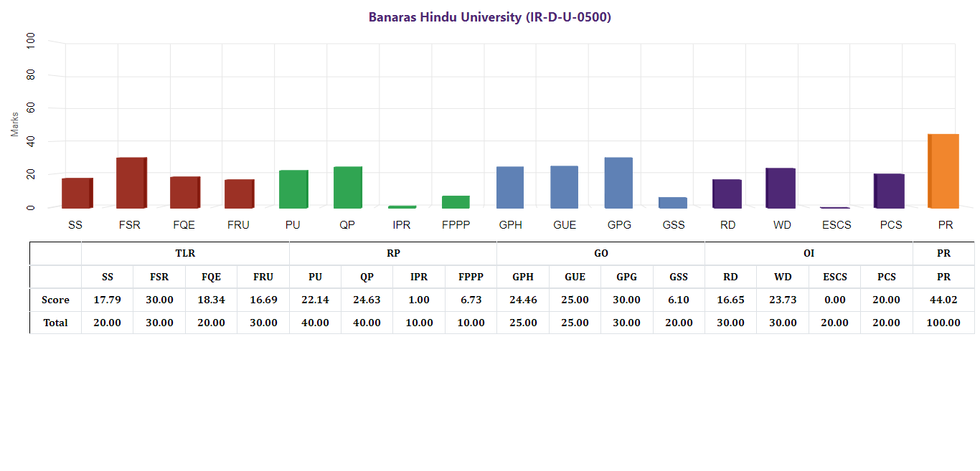Viewport: 980px width, 471px height.
Task: Click the purple WD bar
Action: point(781,188)
